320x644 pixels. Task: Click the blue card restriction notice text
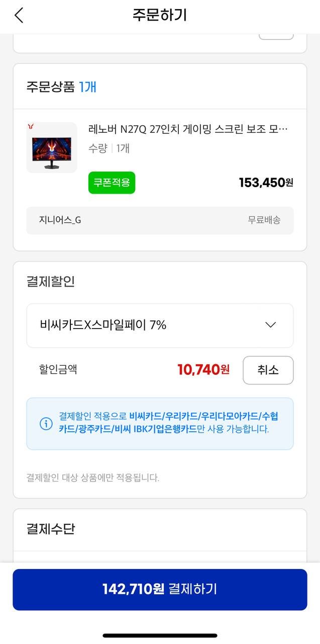[169, 423]
